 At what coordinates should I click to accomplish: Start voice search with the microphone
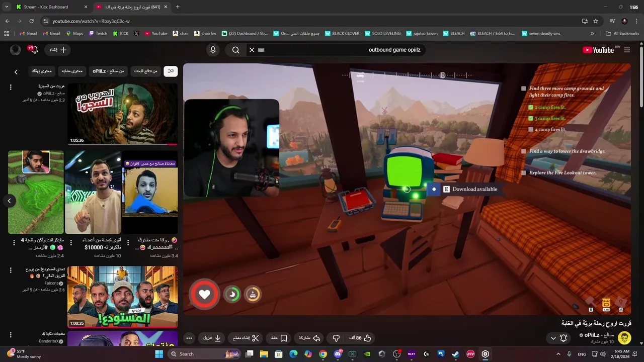coord(213,50)
